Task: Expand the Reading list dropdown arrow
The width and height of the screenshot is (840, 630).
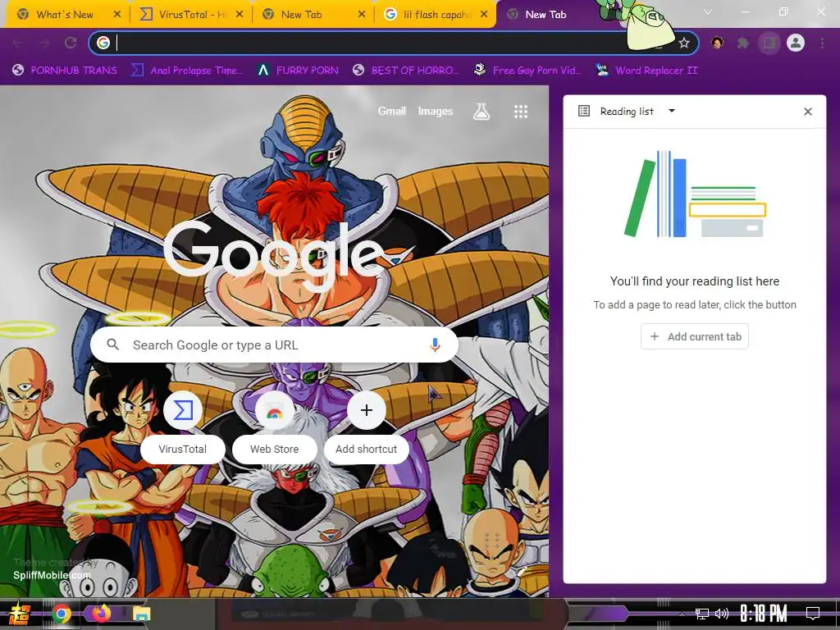Action: click(x=672, y=111)
